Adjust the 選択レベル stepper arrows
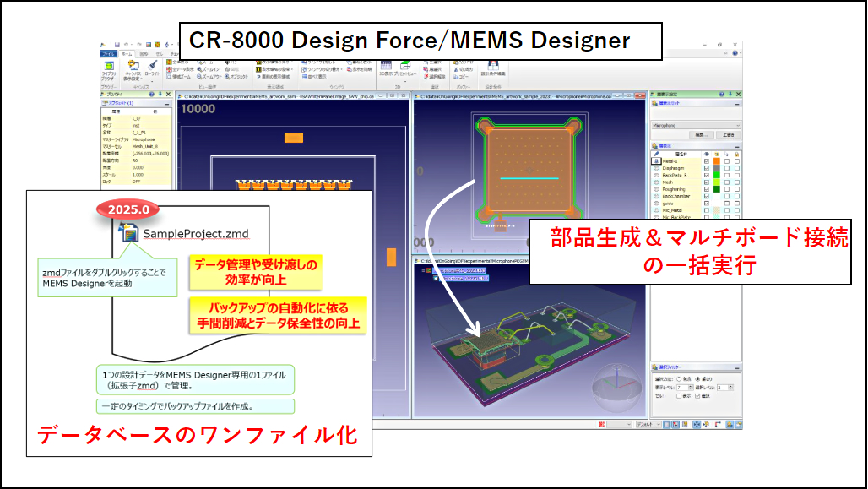Image resolution: width=868 pixels, height=489 pixels. 730,388
